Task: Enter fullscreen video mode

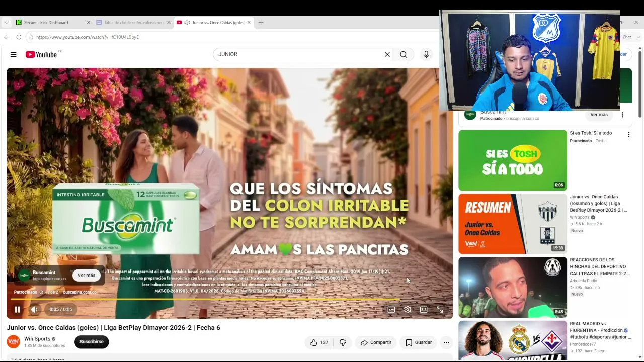Action: 440,310
